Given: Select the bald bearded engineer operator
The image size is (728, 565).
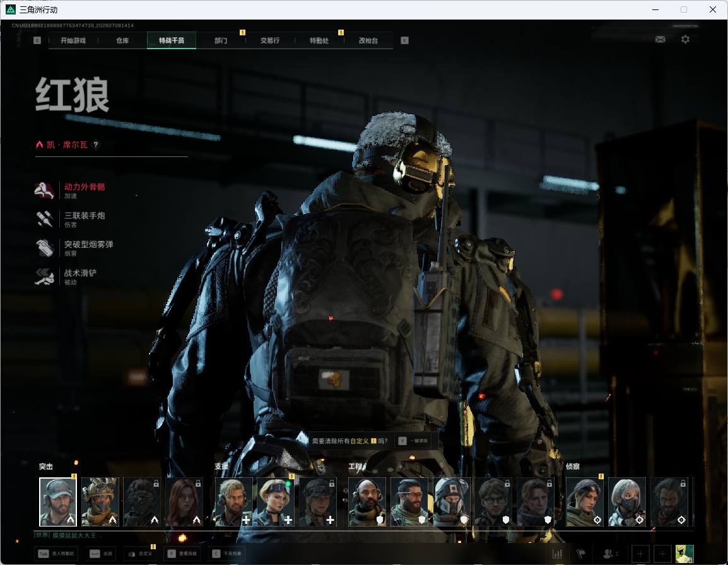Looking at the screenshot, I should [367, 502].
